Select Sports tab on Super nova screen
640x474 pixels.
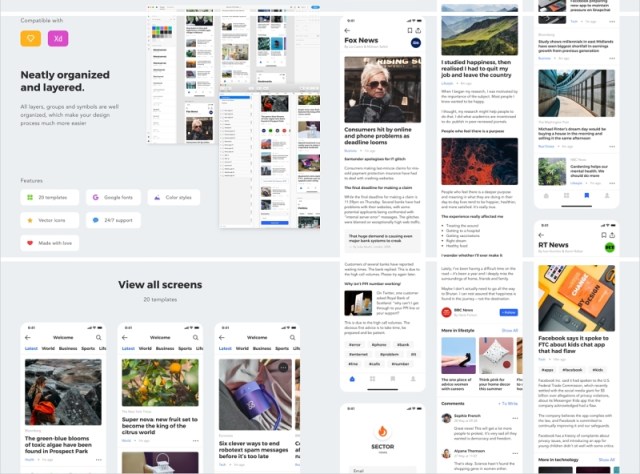tap(185, 349)
